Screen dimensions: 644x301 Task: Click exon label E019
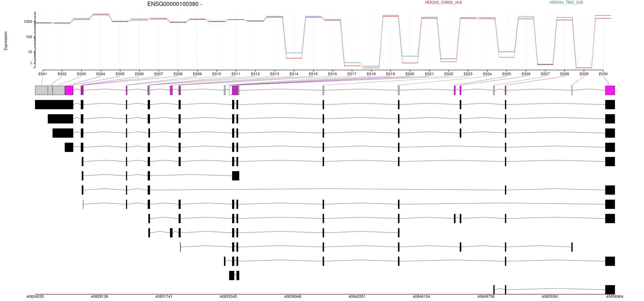(390, 74)
